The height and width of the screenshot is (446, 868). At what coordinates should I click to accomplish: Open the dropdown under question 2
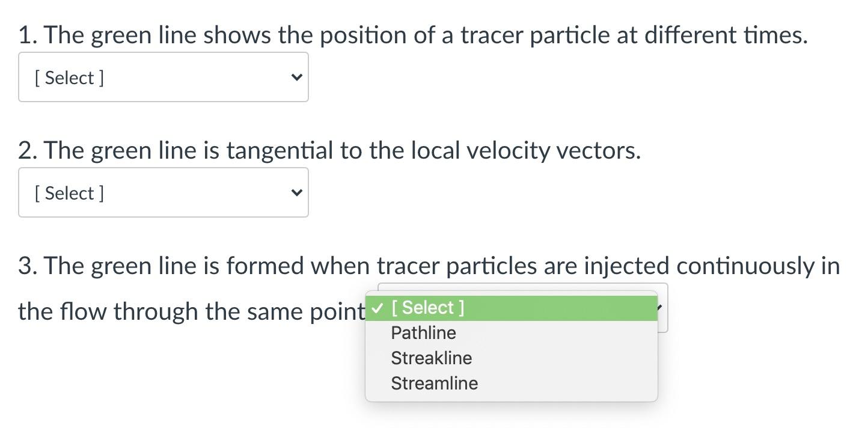(162, 192)
